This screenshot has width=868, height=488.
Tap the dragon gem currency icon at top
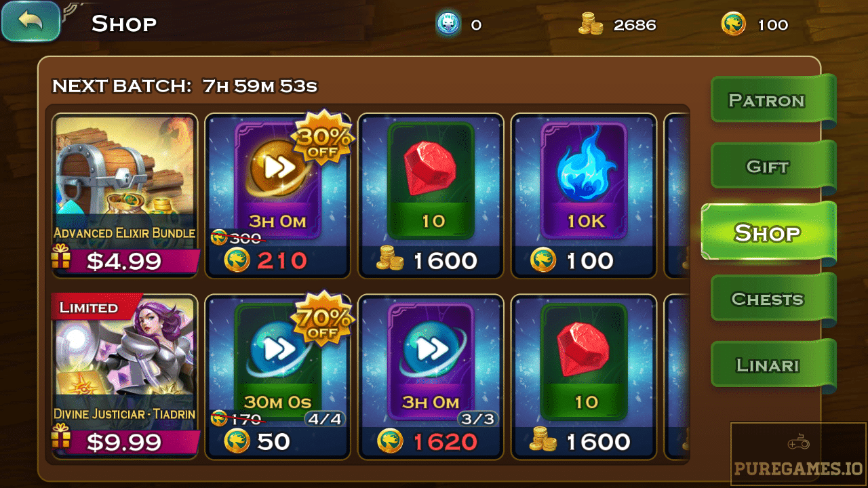pyautogui.click(x=734, y=25)
